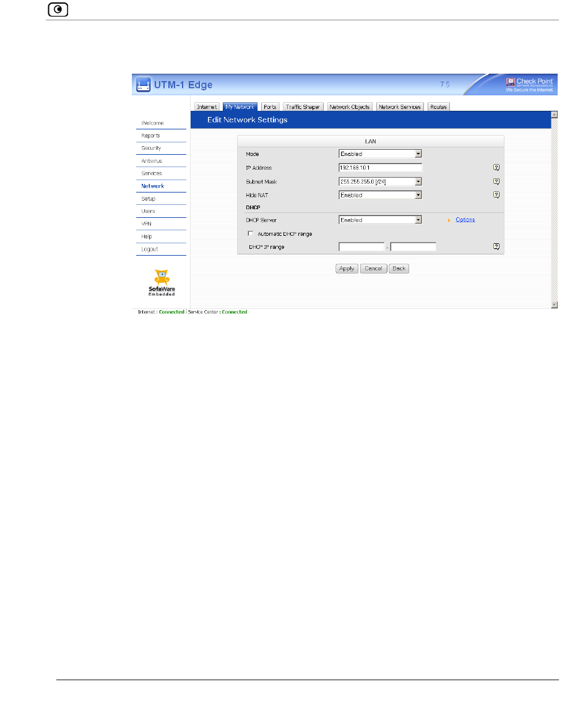Click the IP Address input field
This screenshot has width=588, height=728.
click(x=380, y=168)
